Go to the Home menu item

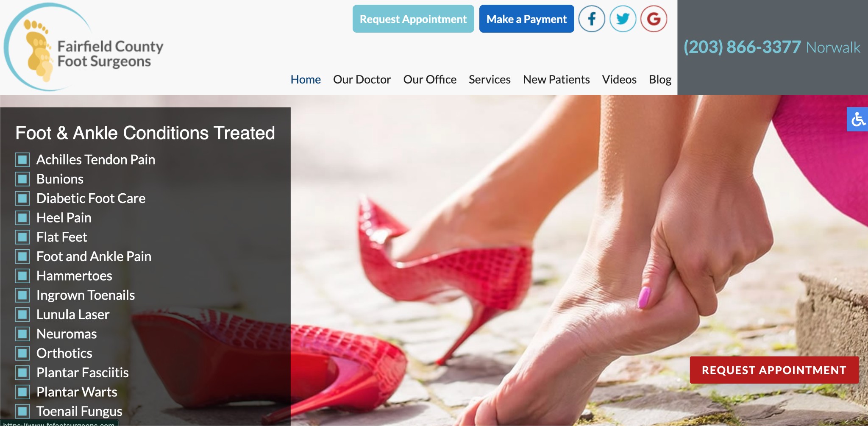pos(306,79)
